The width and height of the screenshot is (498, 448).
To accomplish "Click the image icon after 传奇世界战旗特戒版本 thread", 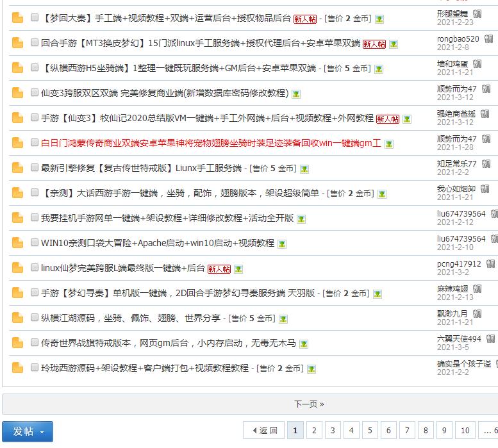I will (x=304, y=344).
